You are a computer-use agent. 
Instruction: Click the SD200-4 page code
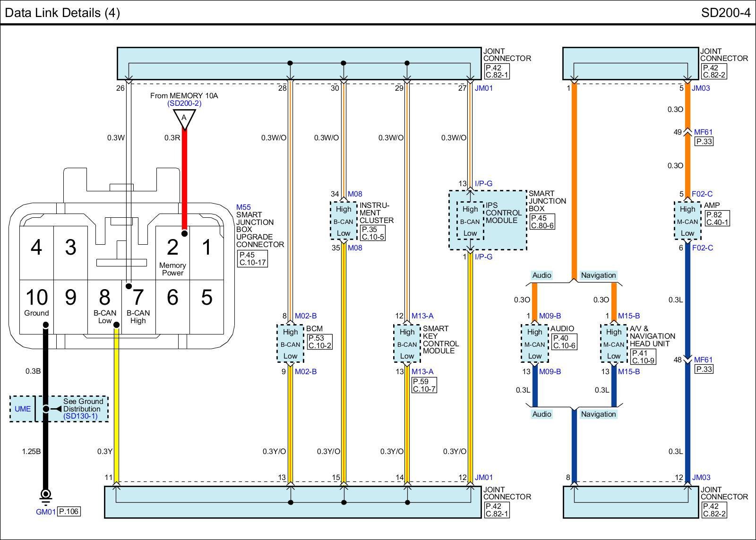point(725,13)
